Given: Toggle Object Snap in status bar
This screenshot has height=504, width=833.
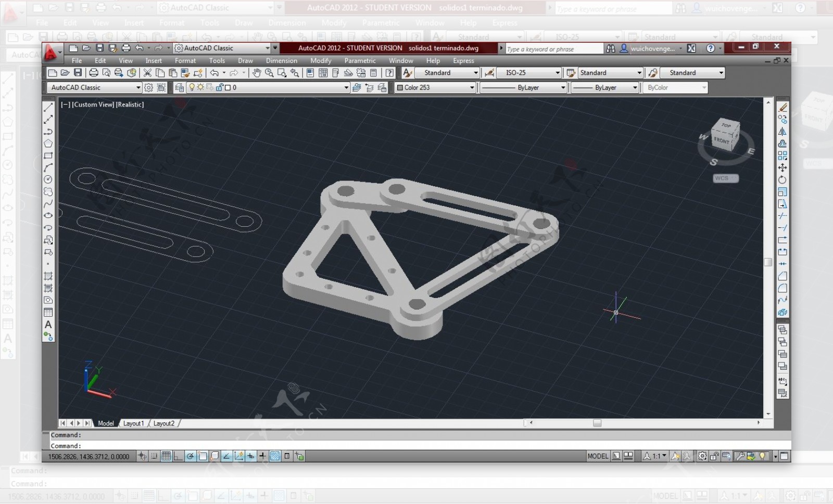Looking at the screenshot, I should 203,456.
